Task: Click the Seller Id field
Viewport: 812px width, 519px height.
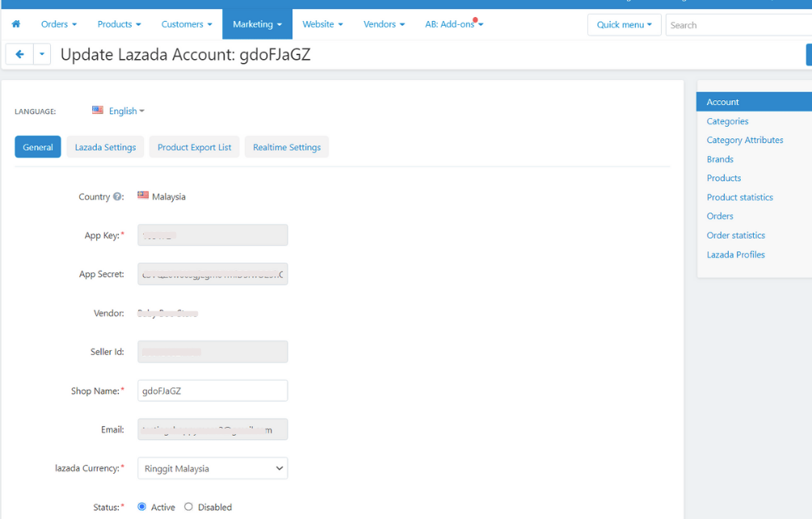Action: 212,352
